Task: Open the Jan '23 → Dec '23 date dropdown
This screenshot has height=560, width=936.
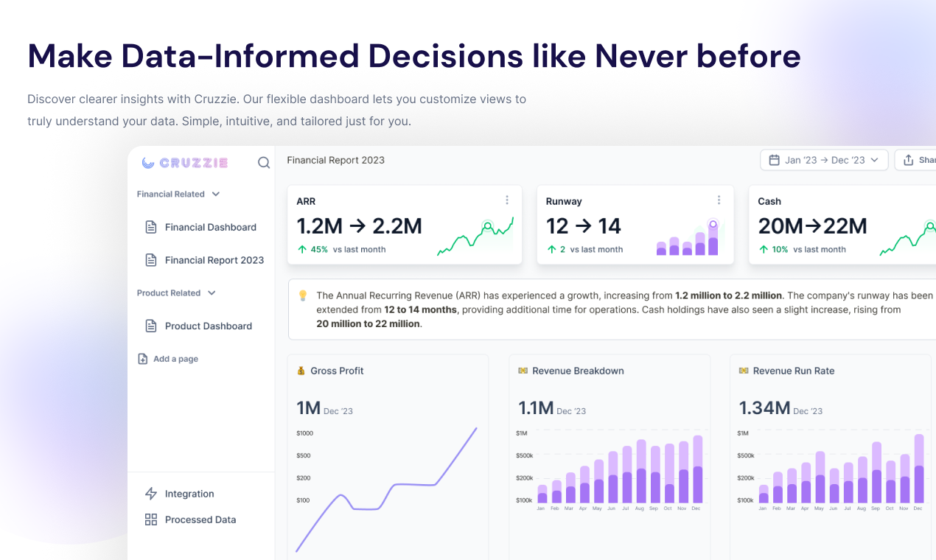Action: click(824, 160)
